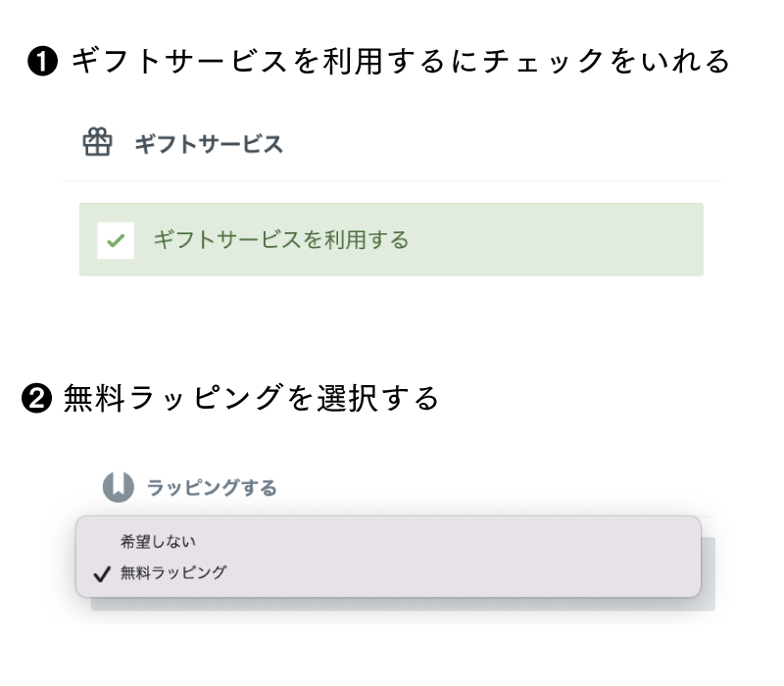This screenshot has width=784, height=686.
Task: Click the ギフトサービス section heading
Action: (x=209, y=144)
